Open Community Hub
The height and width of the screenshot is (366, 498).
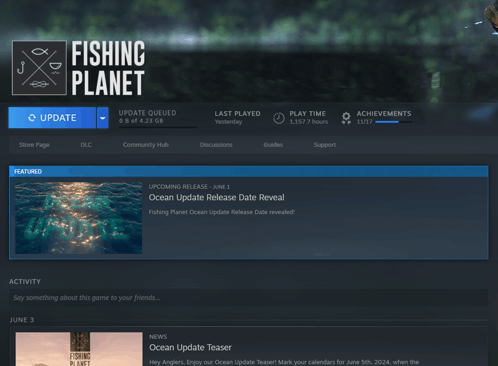pyautogui.click(x=146, y=145)
